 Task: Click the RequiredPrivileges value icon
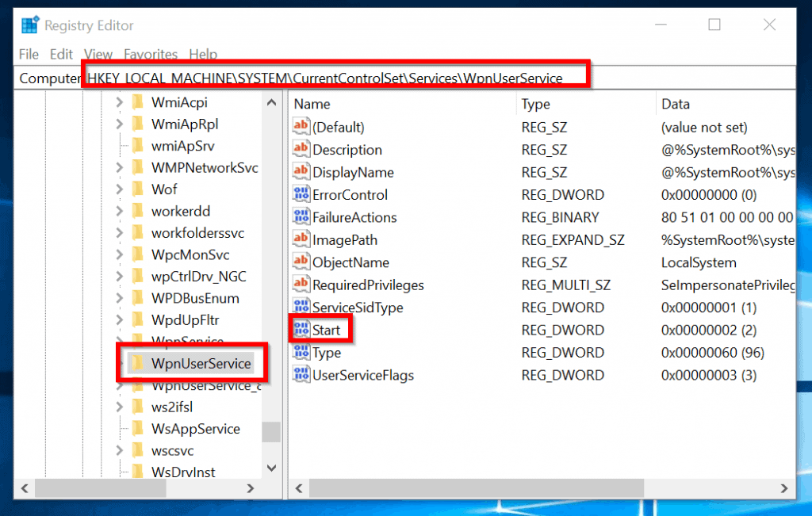point(301,284)
